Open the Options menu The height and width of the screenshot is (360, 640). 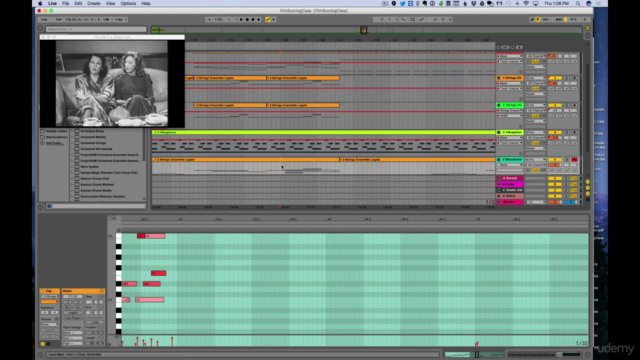coord(128,3)
